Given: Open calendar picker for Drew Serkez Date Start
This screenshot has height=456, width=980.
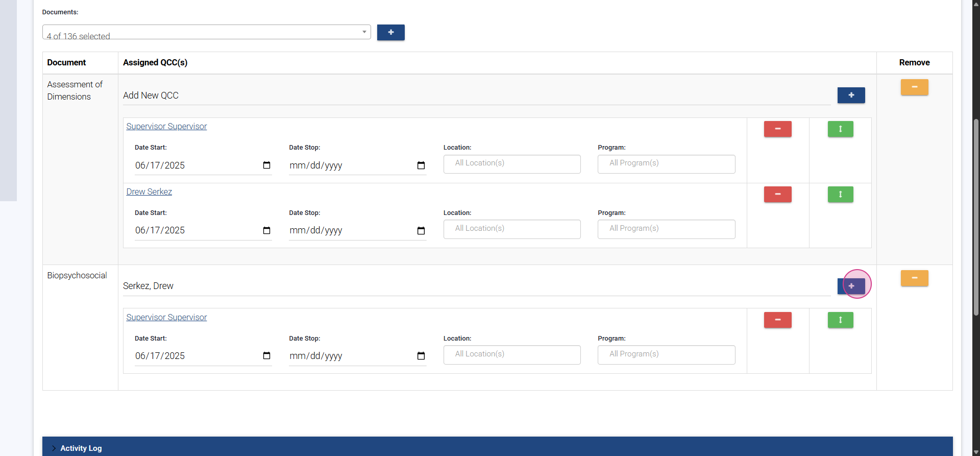Looking at the screenshot, I should coord(266,230).
